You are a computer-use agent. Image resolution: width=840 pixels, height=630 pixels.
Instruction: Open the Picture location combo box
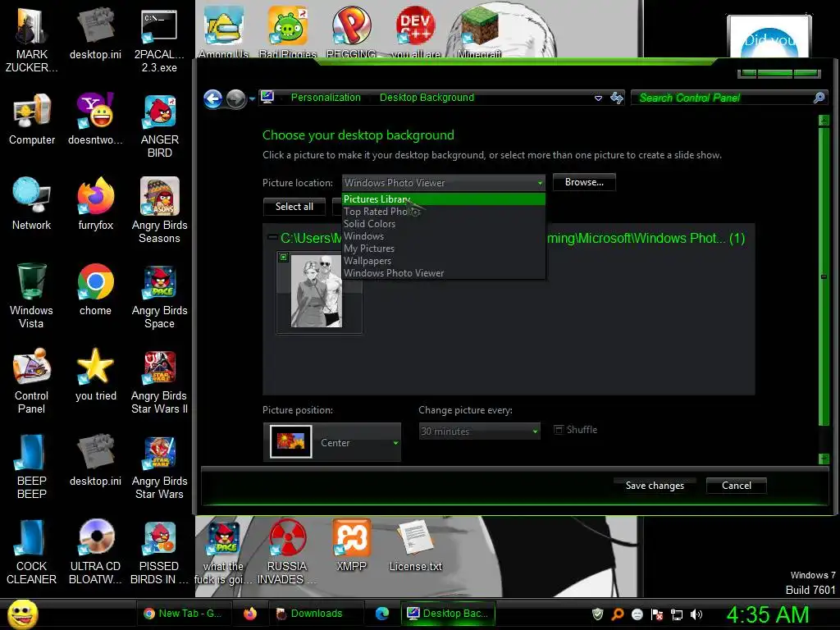(444, 183)
